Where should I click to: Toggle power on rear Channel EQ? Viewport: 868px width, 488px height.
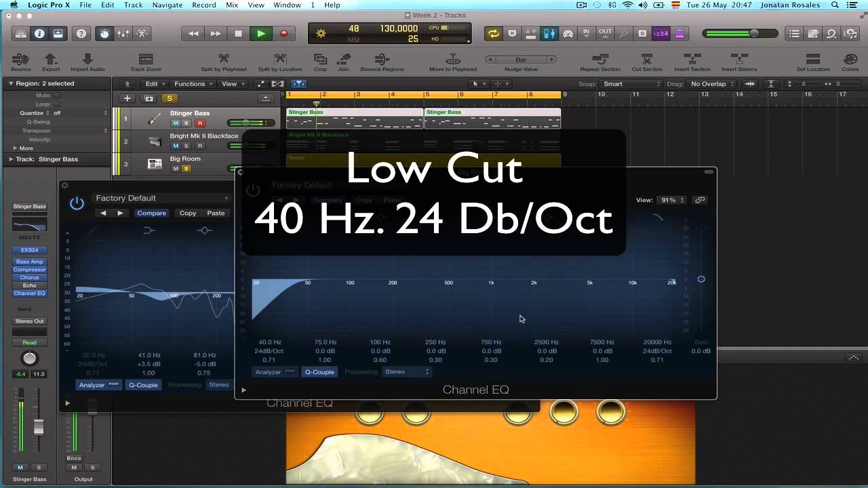[77, 203]
